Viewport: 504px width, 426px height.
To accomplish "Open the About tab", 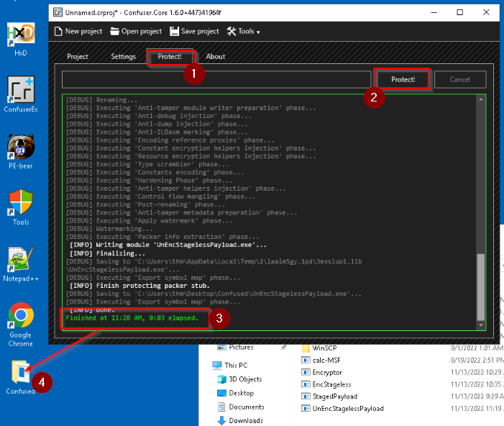I will 216,57.
